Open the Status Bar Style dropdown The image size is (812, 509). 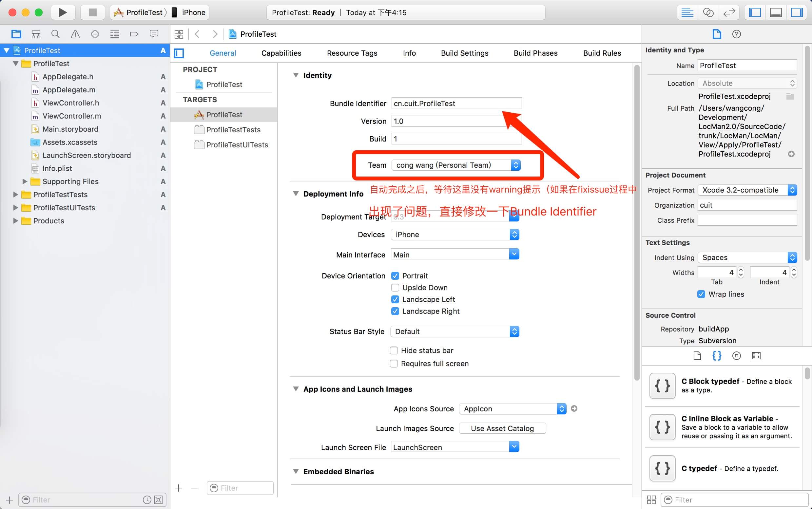(455, 331)
